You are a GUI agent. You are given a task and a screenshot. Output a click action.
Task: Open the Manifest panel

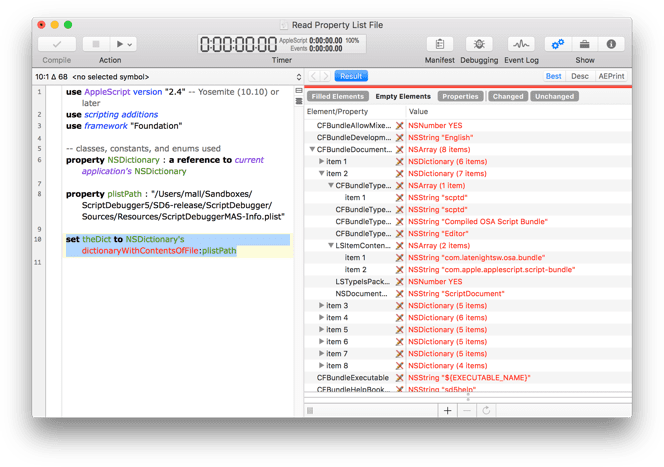coord(440,44)
